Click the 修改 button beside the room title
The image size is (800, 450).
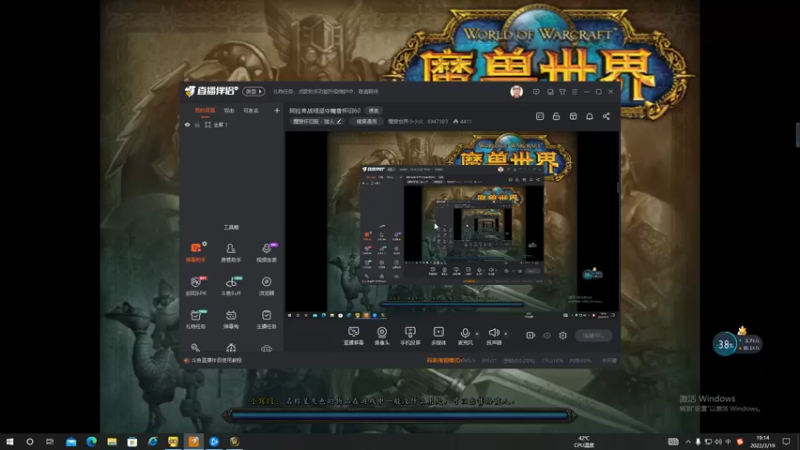(x=374, y=111)
